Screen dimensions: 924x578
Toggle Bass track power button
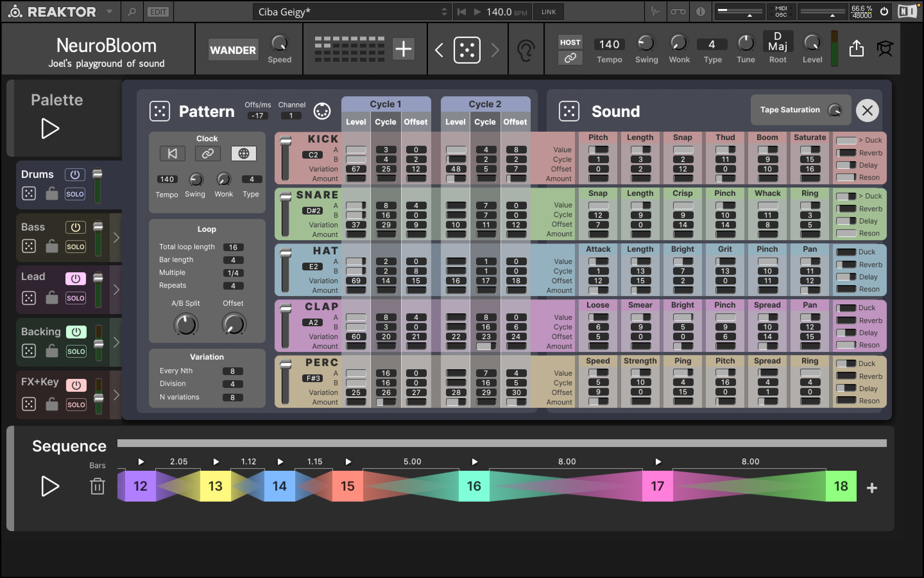(x=75, y=227)
